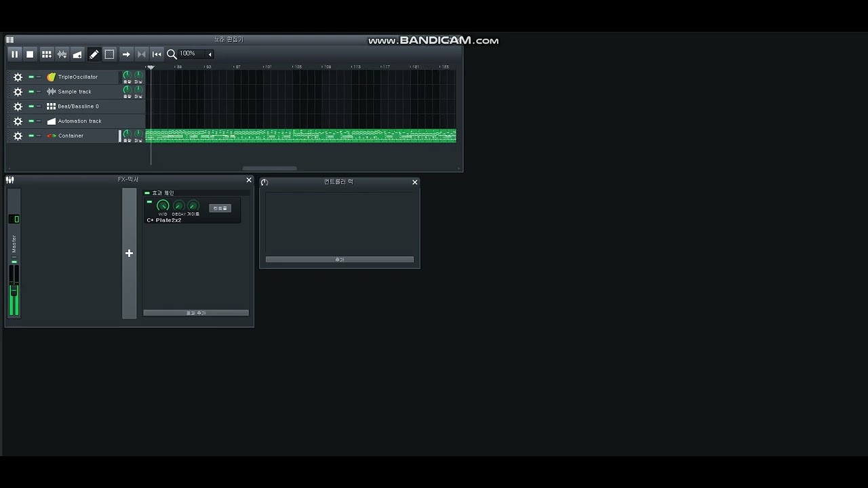The width and height of the screenshot is (868, 488).
Task: Click the add effect button in FX-Mixer
Action: 196,313
